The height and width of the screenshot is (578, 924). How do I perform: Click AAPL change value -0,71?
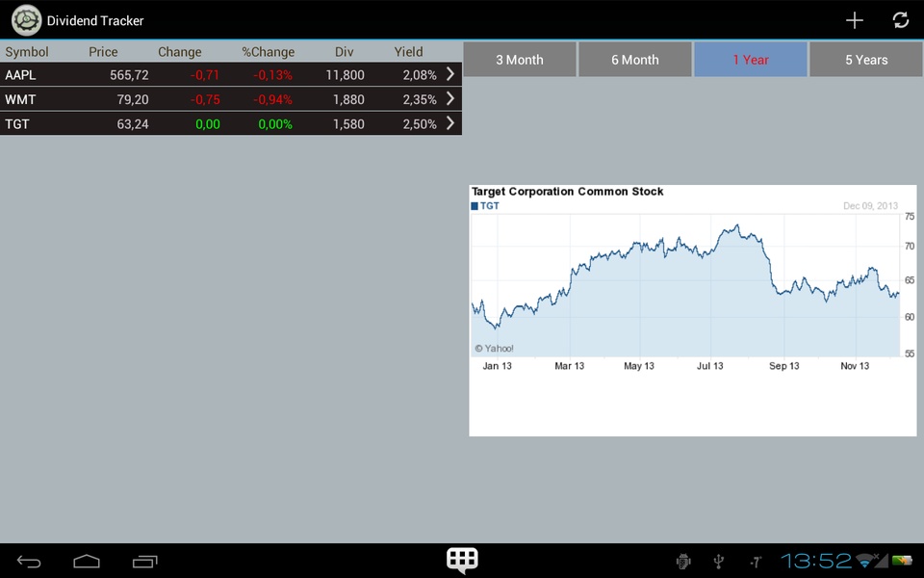[x=204, y=75]
